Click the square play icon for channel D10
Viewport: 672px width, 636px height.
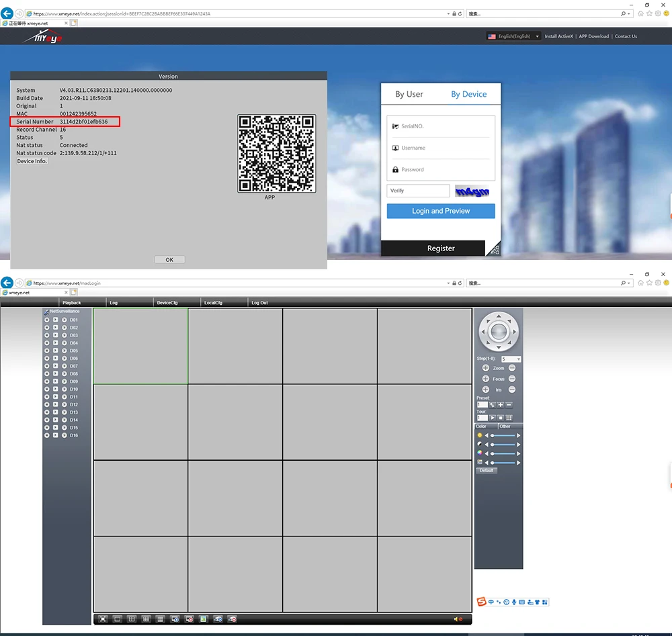[55, 390]
